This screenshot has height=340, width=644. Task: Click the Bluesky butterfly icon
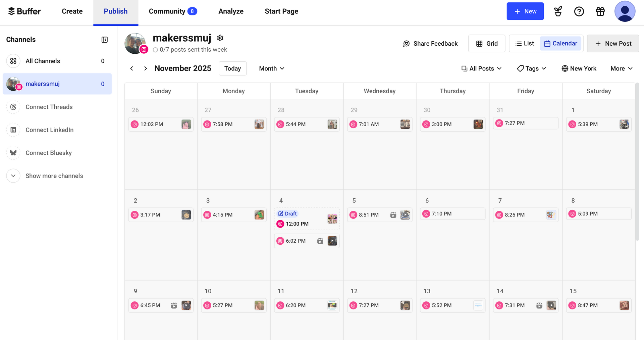coord(13,153)
